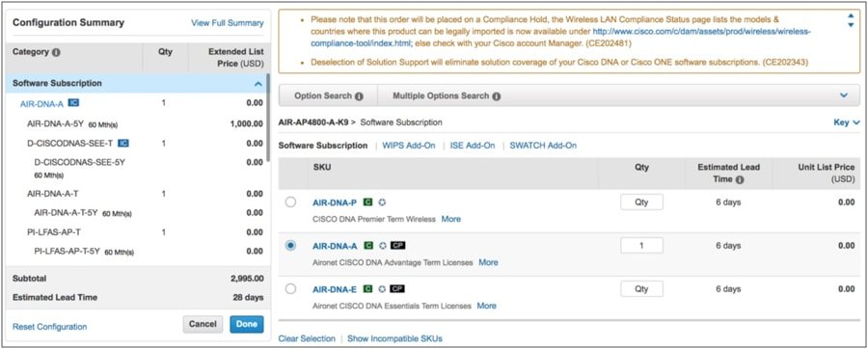Click the PI-LFAS-AP-T summary row
868x349 pixels.
click(x=138, y=232)
